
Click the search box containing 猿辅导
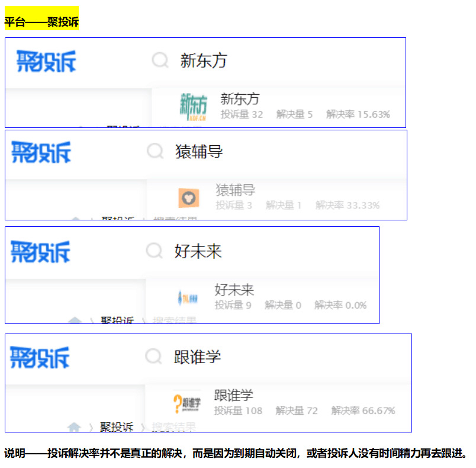[199, 151]
